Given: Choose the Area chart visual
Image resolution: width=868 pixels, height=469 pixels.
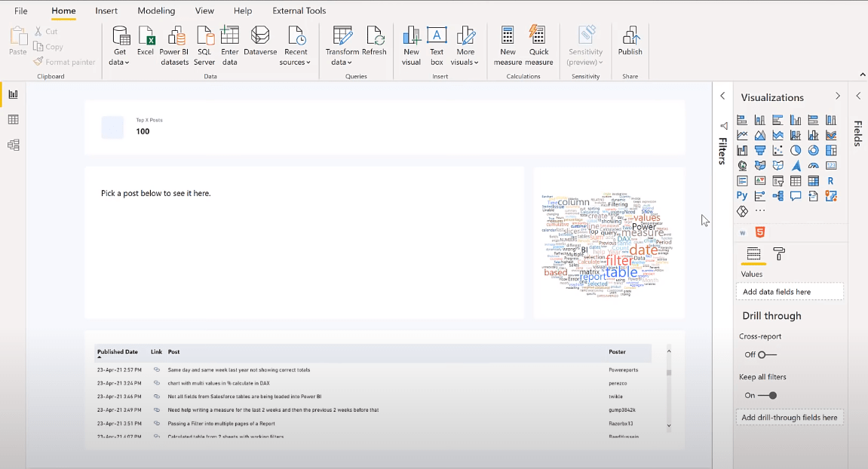Looking at the screenshot, I should point(760,135).
